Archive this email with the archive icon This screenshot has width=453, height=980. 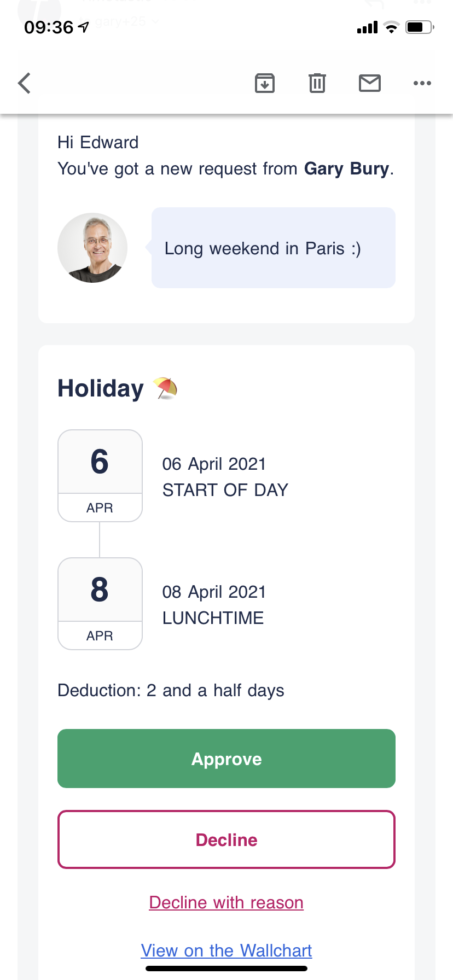[x=265, y=83]
